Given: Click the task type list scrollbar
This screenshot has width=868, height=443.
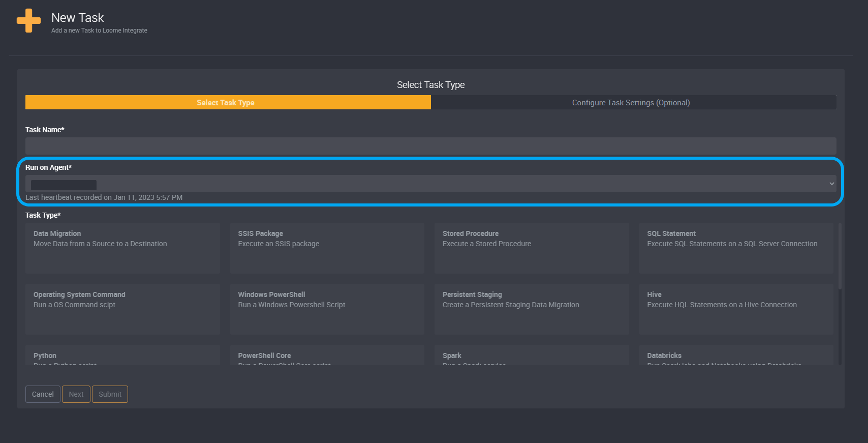Looking at the screenshot, I should tap(840, 256).
